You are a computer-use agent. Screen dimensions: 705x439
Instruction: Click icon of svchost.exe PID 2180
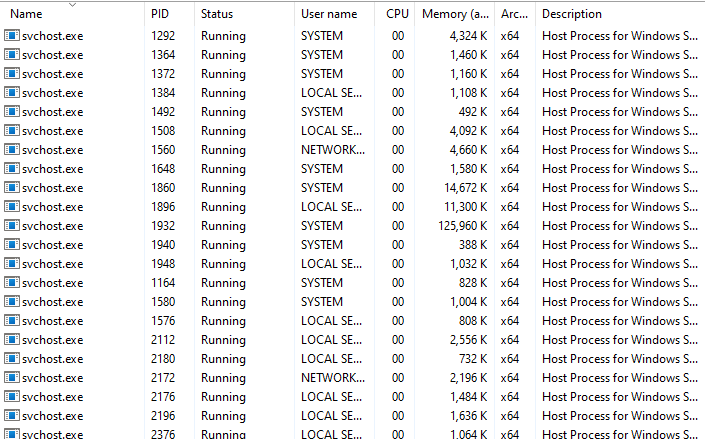(x=12, y=358)
